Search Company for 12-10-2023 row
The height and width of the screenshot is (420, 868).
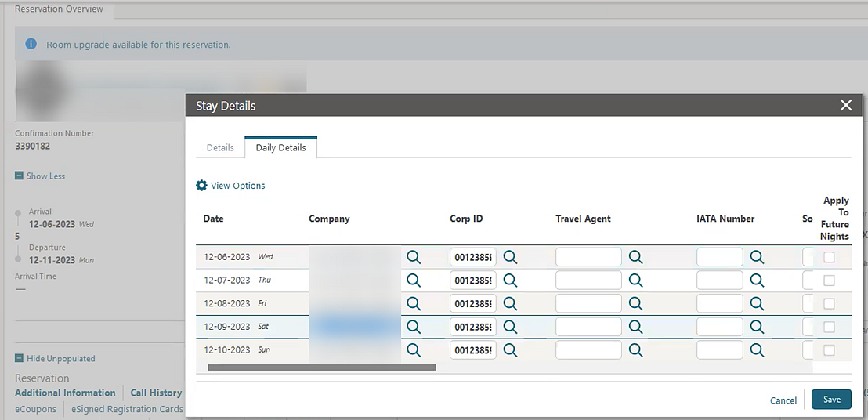[x=414, y=349]
